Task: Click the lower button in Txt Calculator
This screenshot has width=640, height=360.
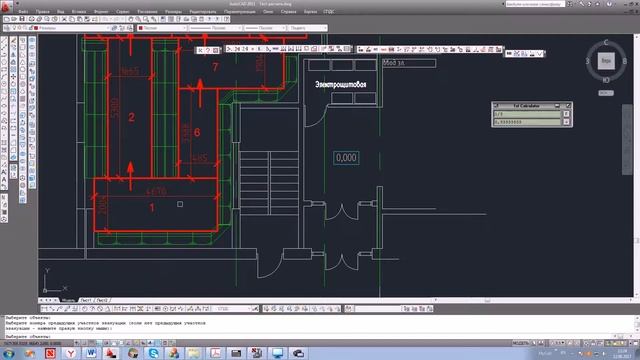Action: click(567, 122)
